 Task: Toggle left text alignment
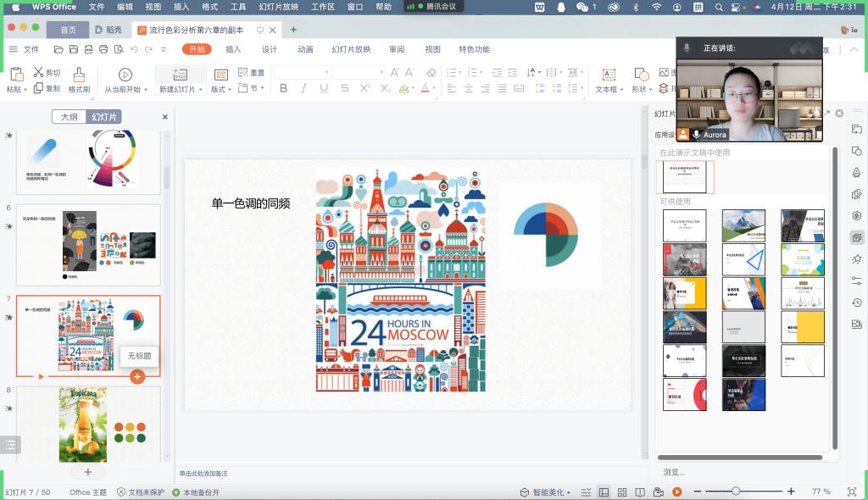click(452, 88)
